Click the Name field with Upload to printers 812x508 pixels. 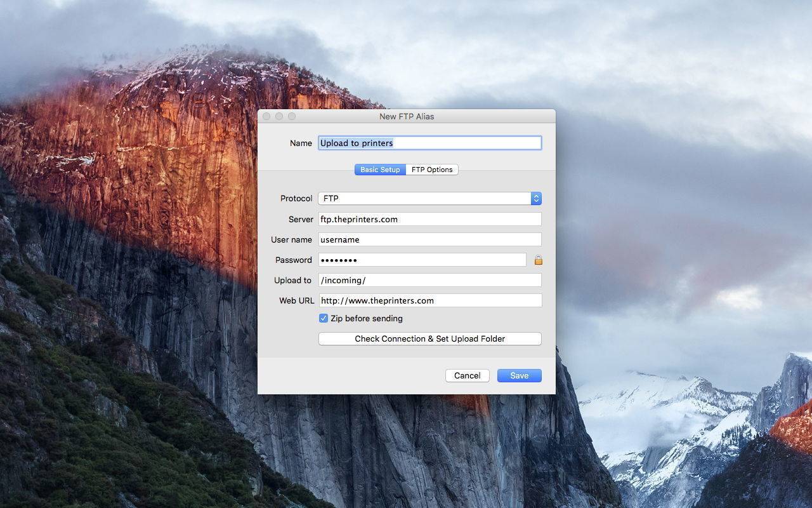pyautogui.click(x=429, y=143)
